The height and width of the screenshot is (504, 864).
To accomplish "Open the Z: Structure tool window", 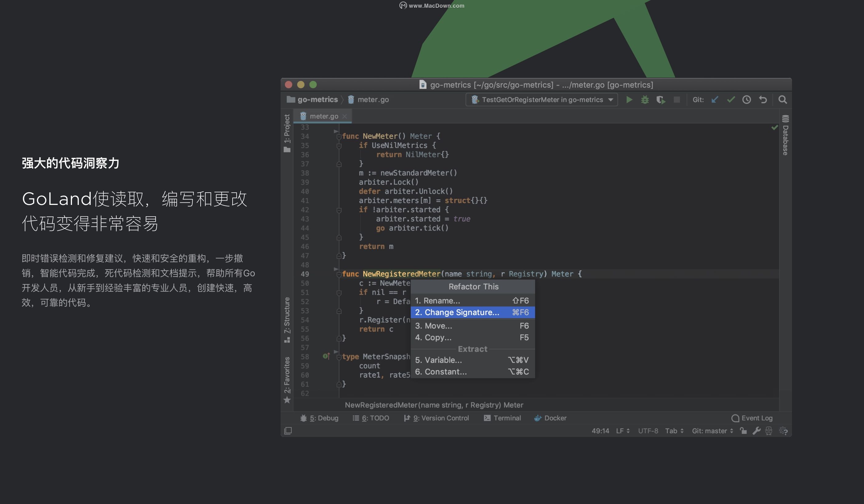I will [x=287, y=320].
